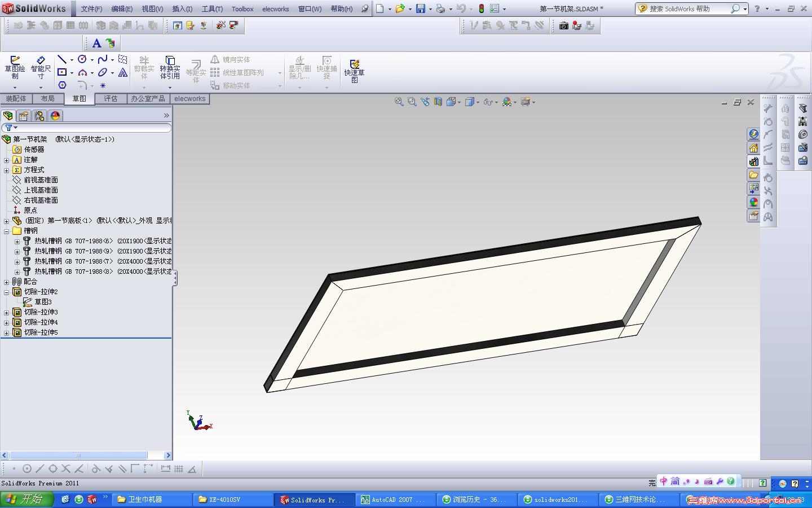Screen dimensions: 812x508
Task: Click the Zoom to Fit icon
Action: (399, 102)
